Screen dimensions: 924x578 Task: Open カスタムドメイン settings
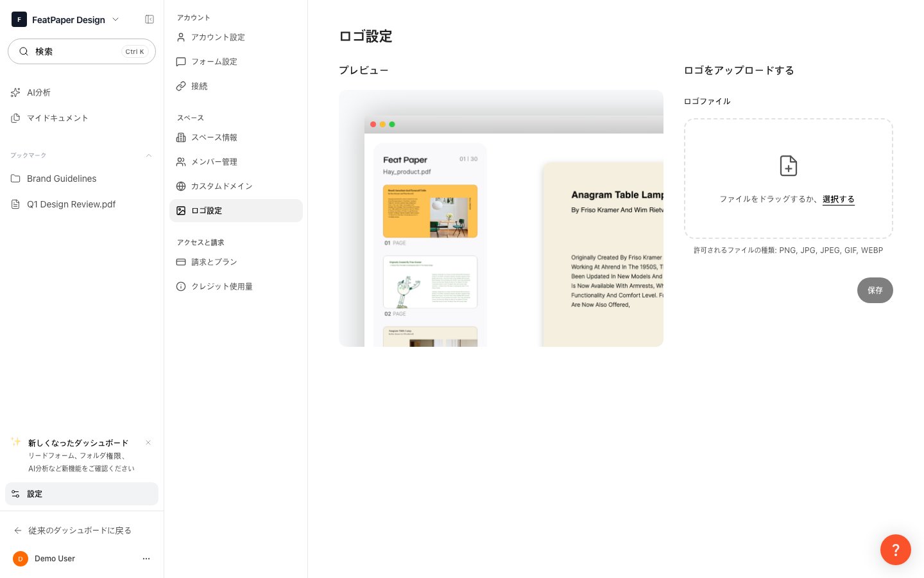236,186
